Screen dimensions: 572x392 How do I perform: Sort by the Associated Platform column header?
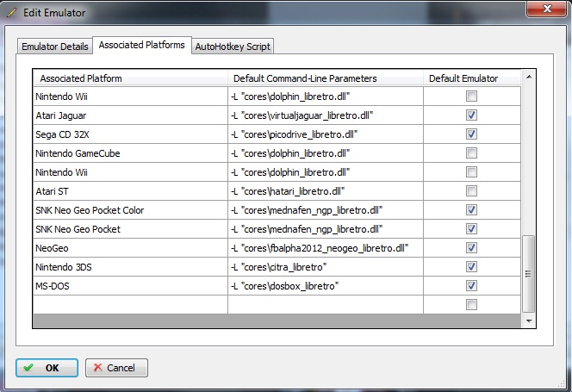pos(130,78)
